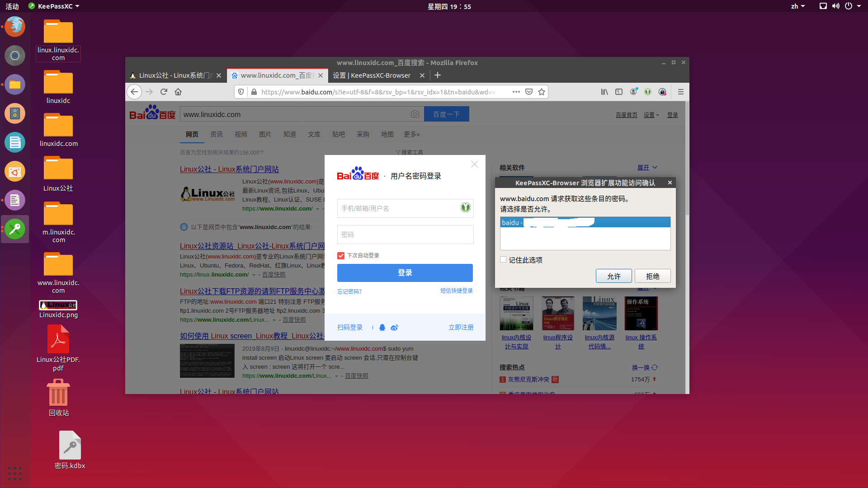
Task: Open the Firefox Library icon
Action: click(604, 92)
